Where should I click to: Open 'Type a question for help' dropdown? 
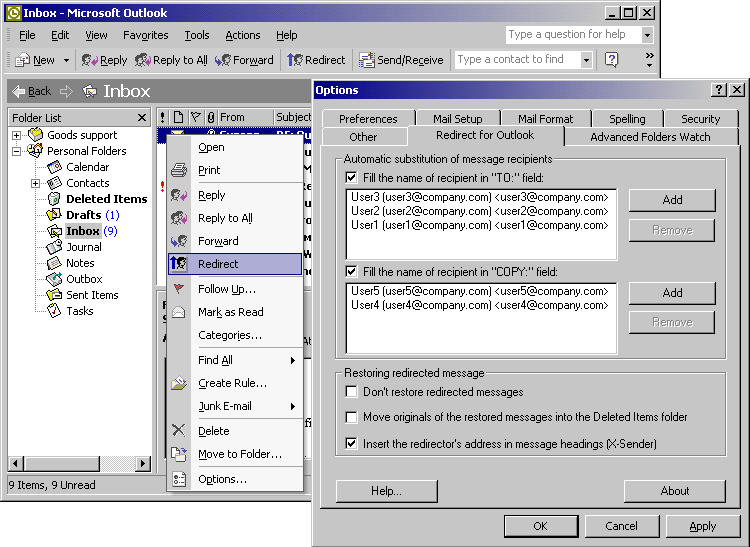click(x=647, y=35)
